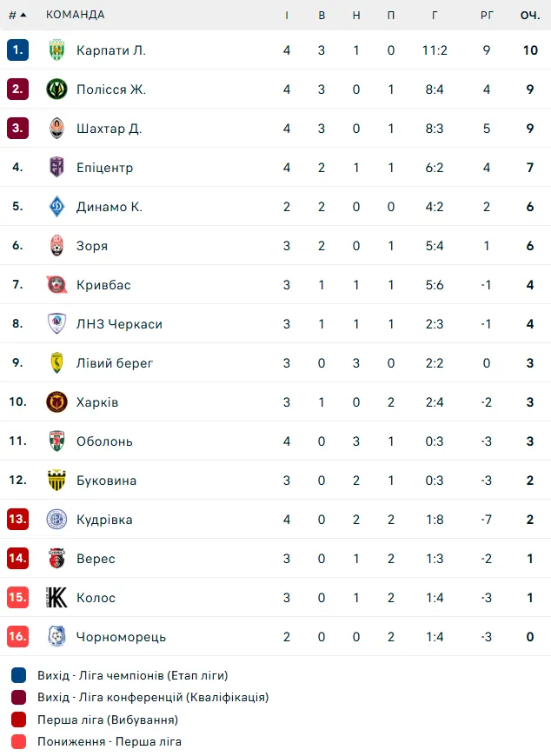Select the Г goals column header

click(x=435, y=15)
